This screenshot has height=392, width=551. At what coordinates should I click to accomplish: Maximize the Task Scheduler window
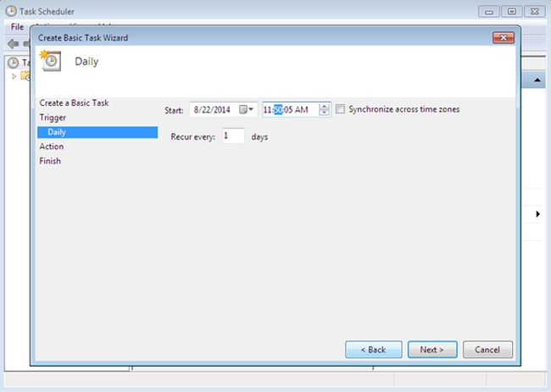click(512, 12)
